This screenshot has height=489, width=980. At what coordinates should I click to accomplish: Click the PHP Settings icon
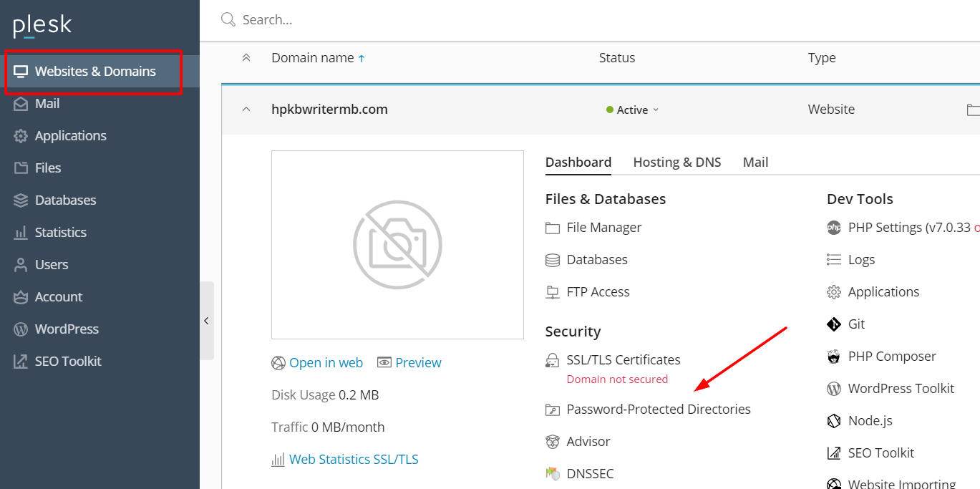tap(833, 228)
